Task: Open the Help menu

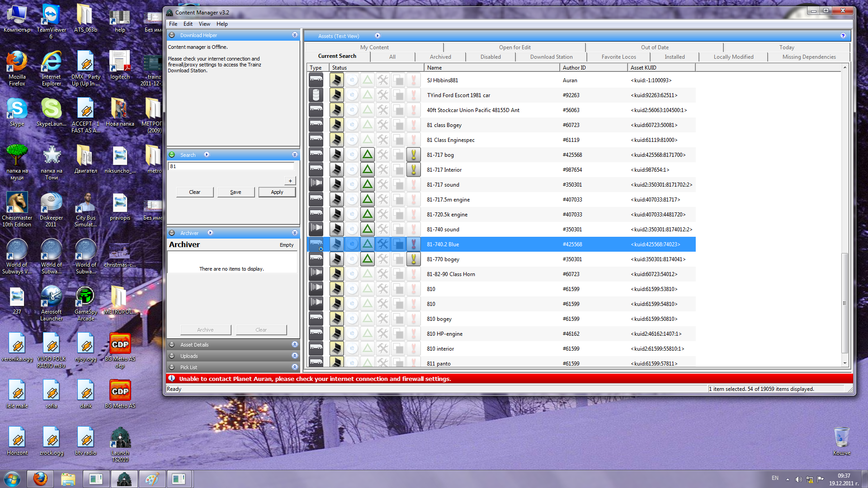Action: coord(222,24)
